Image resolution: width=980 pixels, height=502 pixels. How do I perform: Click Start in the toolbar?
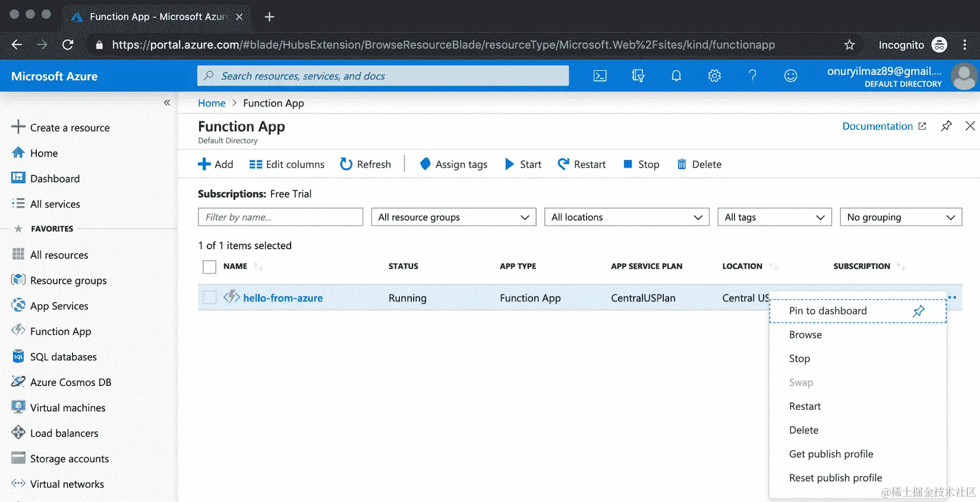[522, 164]
